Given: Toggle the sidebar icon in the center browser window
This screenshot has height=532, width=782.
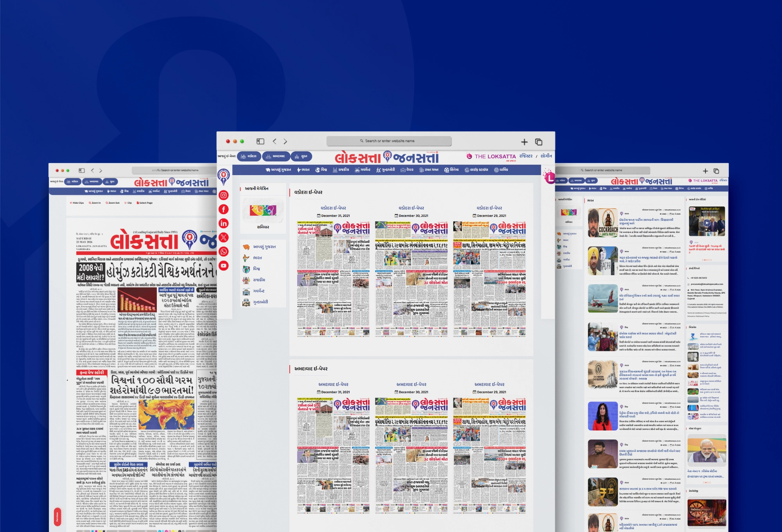Looking at the screenshot, I should click(260, 142).
